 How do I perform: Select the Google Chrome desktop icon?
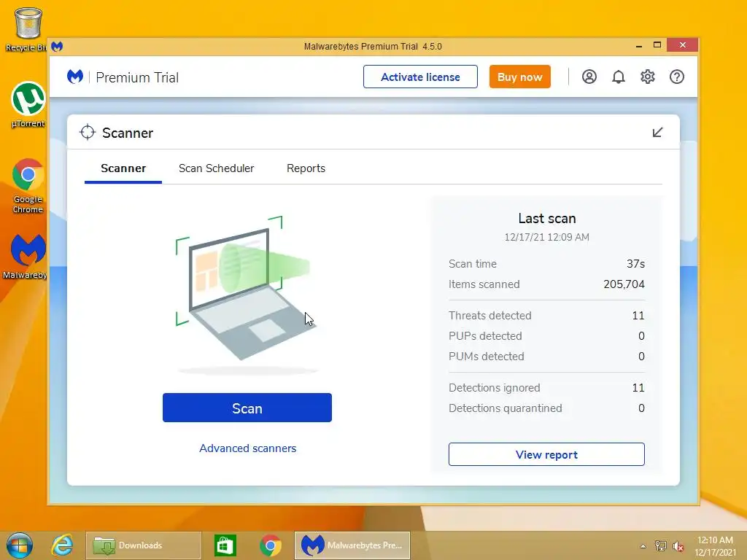pos(28,186)
